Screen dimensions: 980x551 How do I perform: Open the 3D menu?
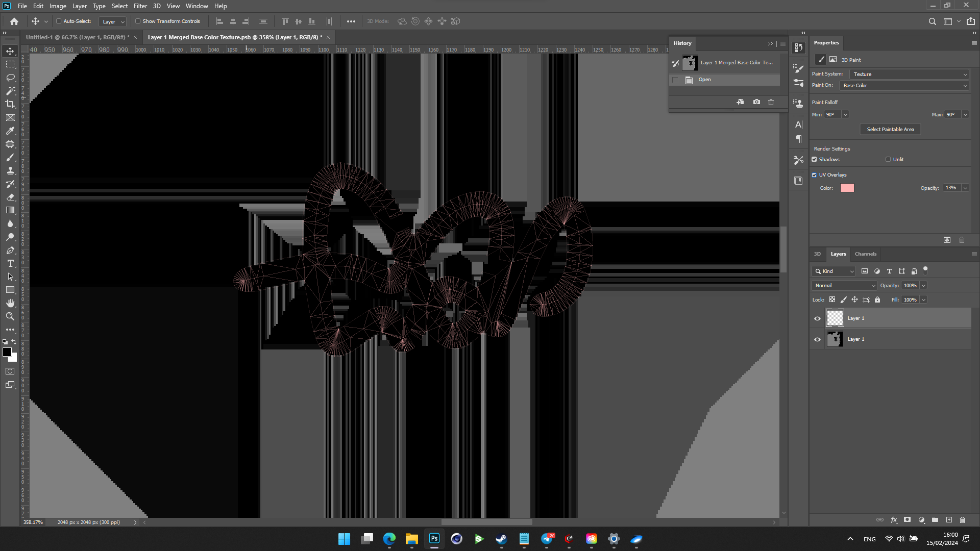(156, 6)
